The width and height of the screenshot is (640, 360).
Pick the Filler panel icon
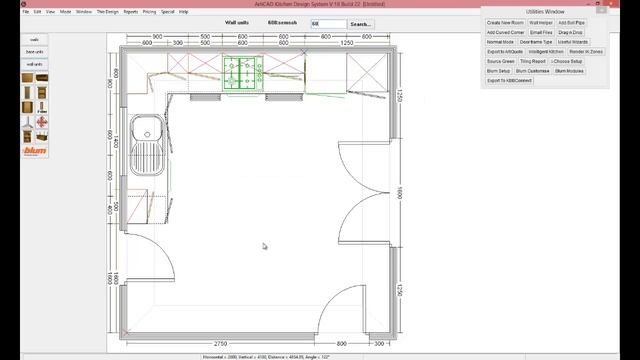tap(42, 107)
